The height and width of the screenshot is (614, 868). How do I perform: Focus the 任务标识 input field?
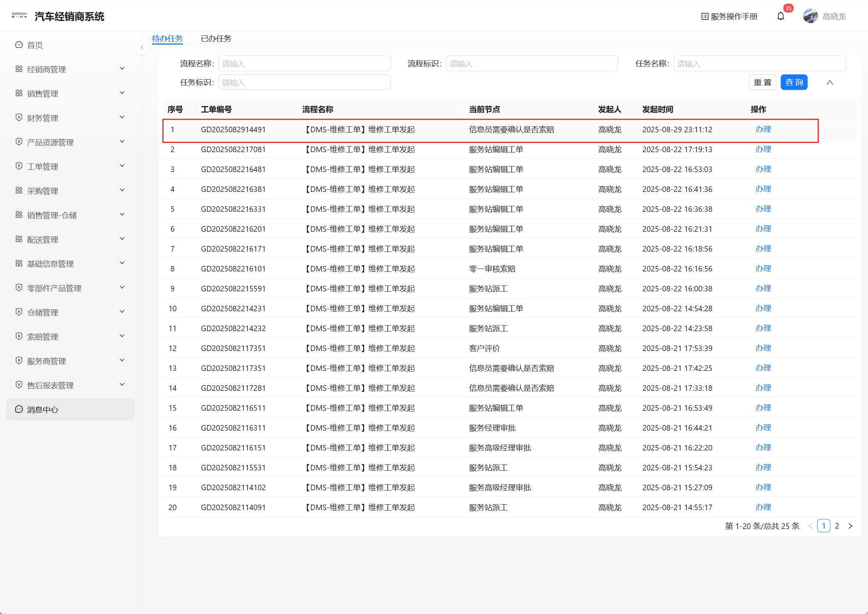pos(304,83)
